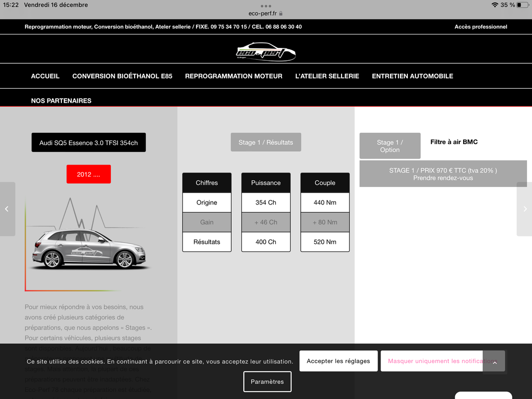Tap the three-dot multitasking control
The height and width of the screenshot is (399, 532).
(x=266, y=6)
